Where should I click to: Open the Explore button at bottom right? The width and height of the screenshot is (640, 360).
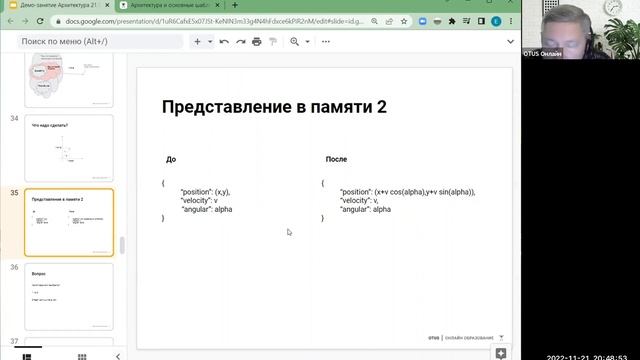[501, 353]
